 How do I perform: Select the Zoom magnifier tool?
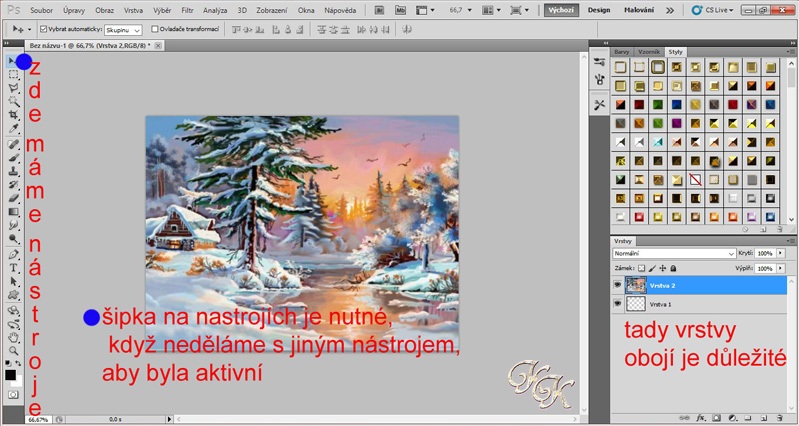point(13,351)
